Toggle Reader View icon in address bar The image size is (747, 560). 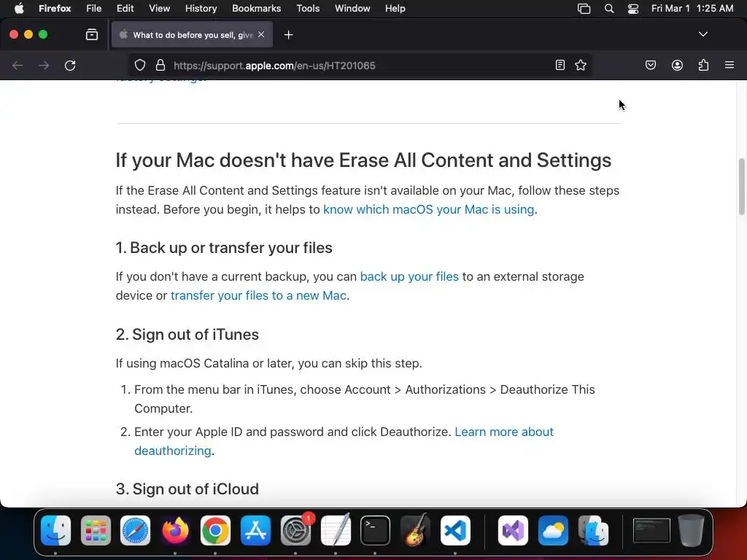coord(560,65)
